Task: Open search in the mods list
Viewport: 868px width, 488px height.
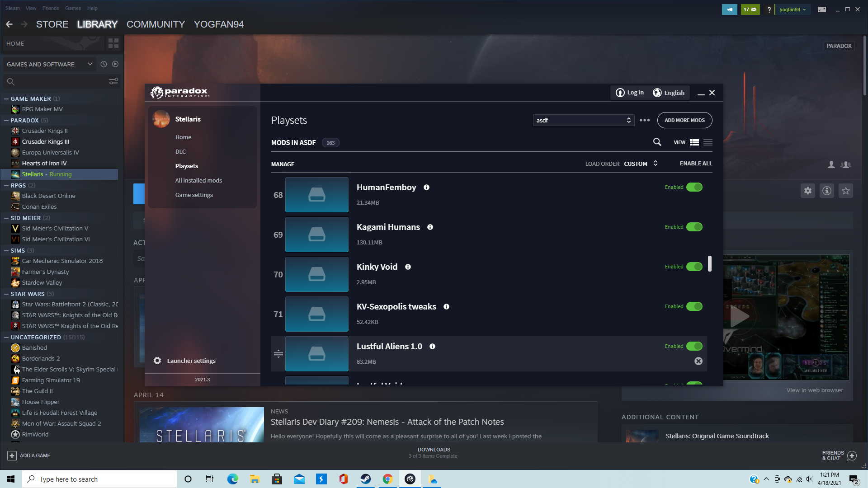Action: point(657,142)
